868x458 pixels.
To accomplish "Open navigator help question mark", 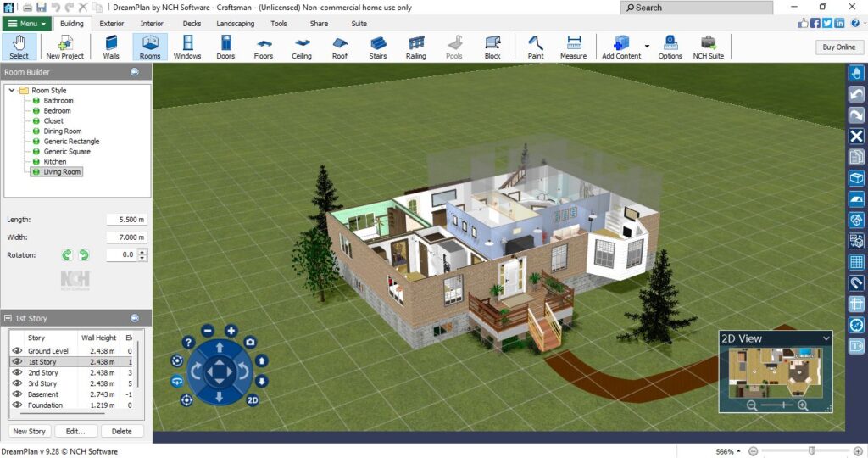I will click(188, 343).
